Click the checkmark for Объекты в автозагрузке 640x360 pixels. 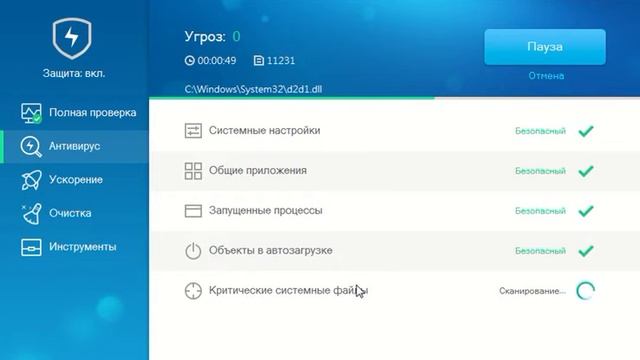click(x=586, y=251)
